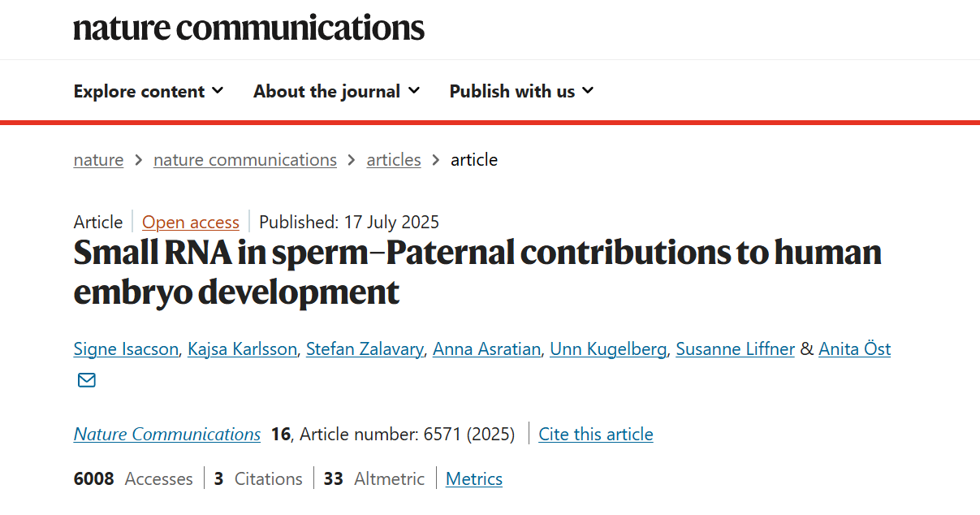Go to the nature breadcrumb link

98,160
